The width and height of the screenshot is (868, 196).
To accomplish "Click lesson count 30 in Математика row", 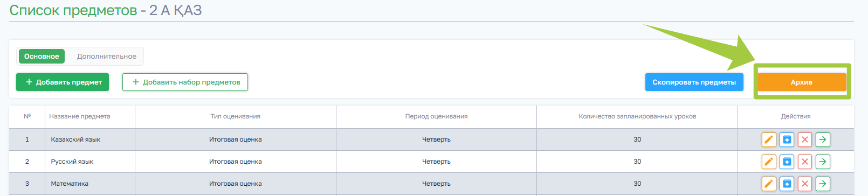I will pos(637,184).
